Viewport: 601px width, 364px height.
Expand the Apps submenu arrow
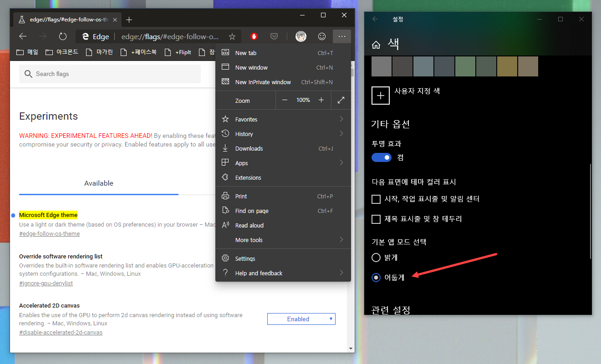click(341, 163)
